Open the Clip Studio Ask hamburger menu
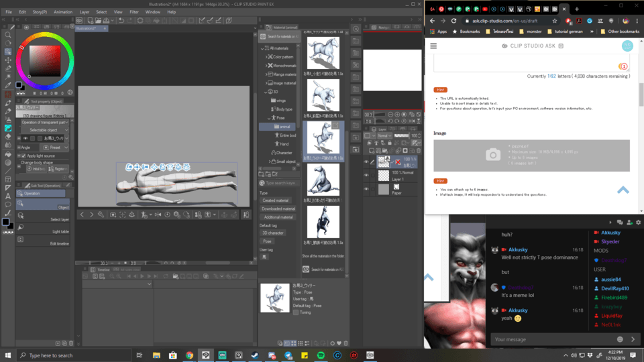This screenshot has width=644, height=362. 433,46
